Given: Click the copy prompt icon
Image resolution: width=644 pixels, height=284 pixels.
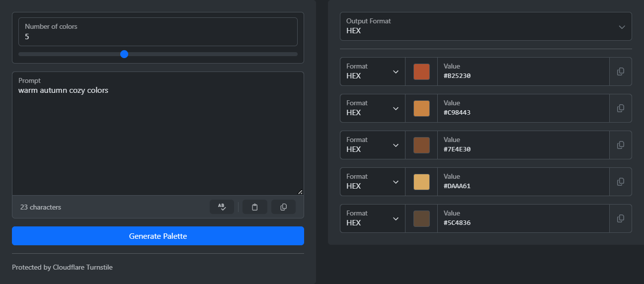Looking at the screenshot, I should 283,207.
